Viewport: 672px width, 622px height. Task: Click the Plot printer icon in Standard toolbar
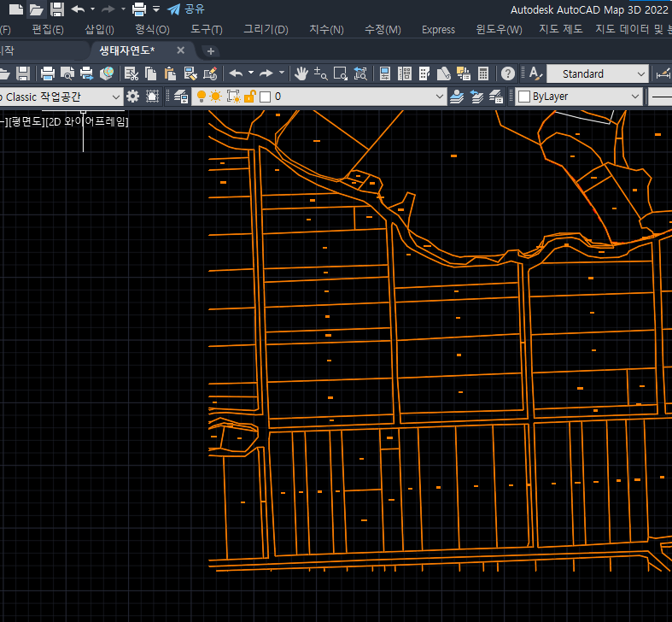(x=48, y=74)
